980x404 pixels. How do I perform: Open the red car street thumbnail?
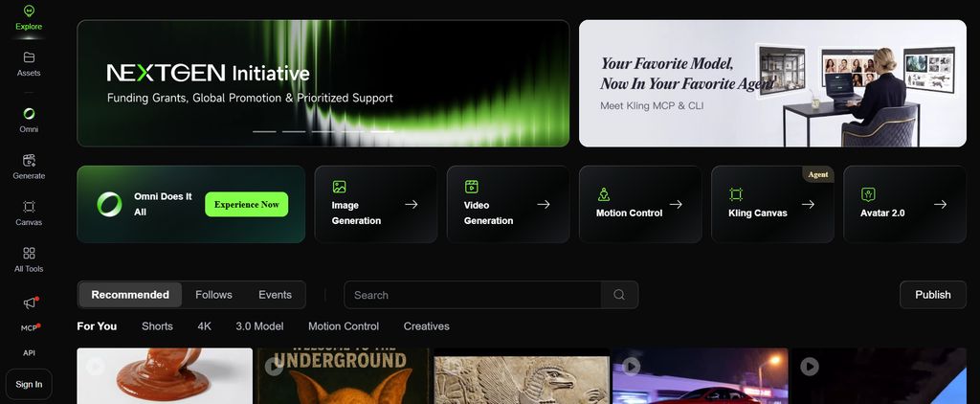(x=700, y=376)
